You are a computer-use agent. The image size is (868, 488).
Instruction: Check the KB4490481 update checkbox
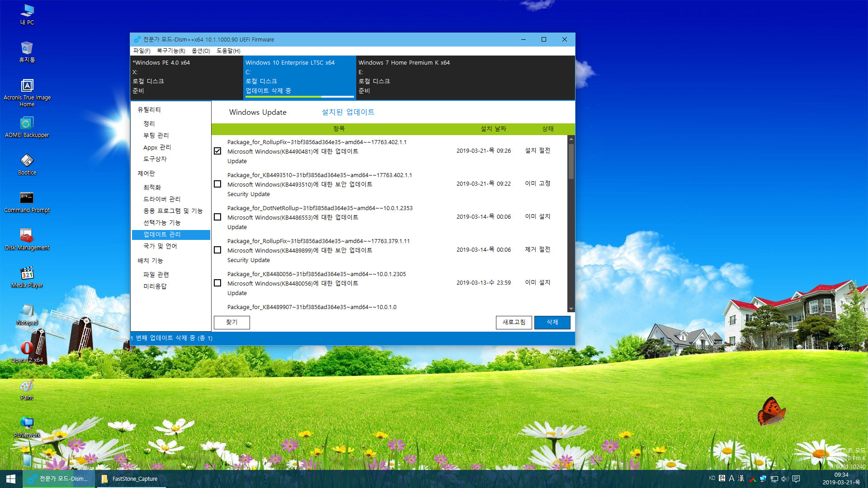[217, 151]
